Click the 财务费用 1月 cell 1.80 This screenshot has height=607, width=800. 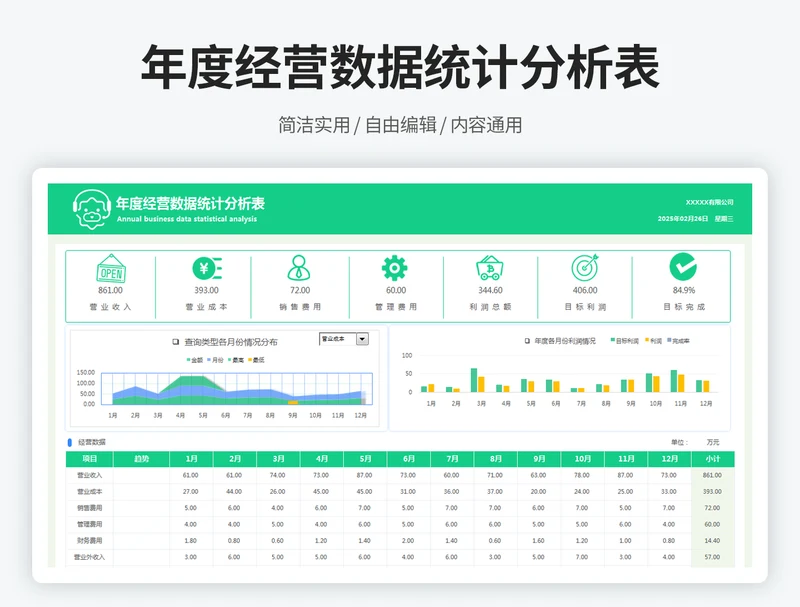pyautogui.click(x=190, y=541)
